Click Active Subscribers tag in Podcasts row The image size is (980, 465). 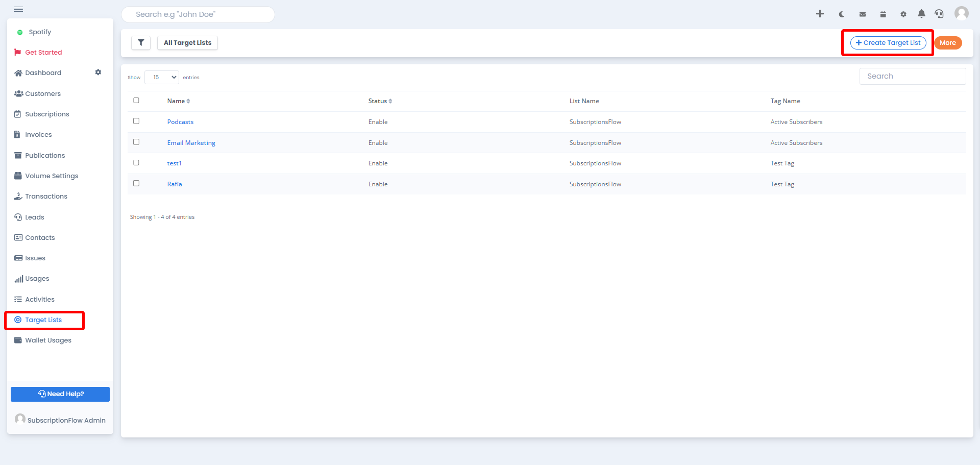(796, 122)
